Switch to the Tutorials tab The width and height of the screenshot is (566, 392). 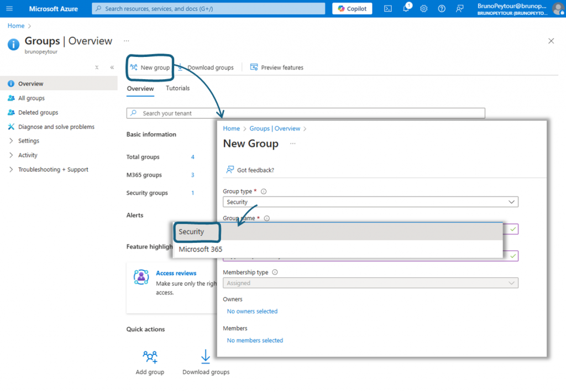click(177, 88)
